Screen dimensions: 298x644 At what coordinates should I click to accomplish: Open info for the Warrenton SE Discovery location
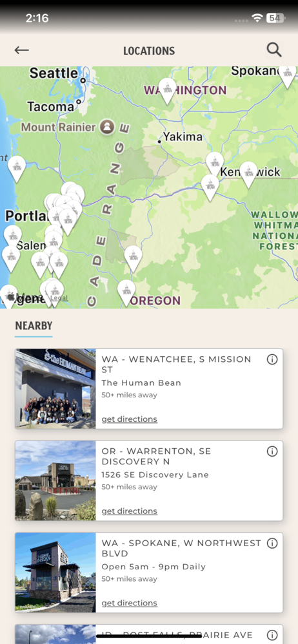click(x=272, y=451)
